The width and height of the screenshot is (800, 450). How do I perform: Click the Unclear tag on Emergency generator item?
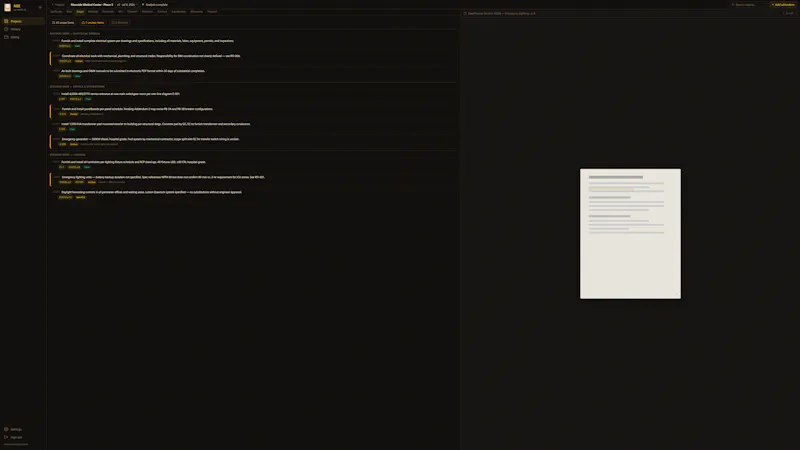74,144
